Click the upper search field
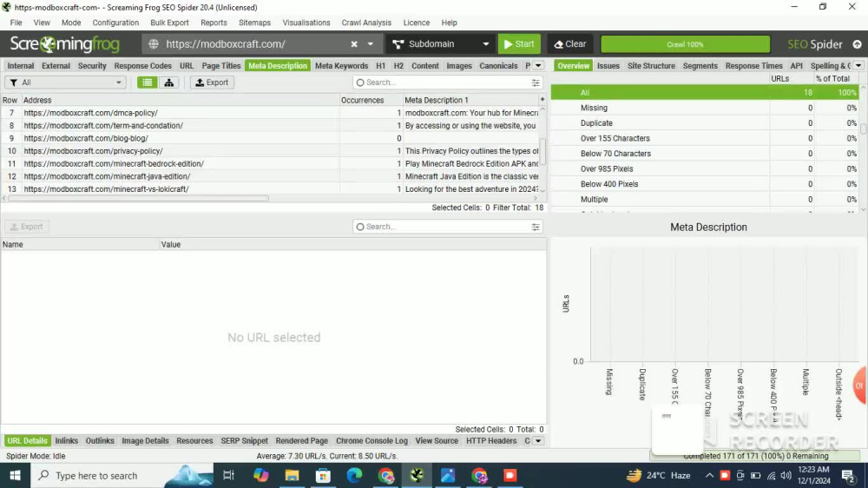Image resolution: width=868 pixels, height=488 pixels. pyautogui.click(x=448, y=82)
